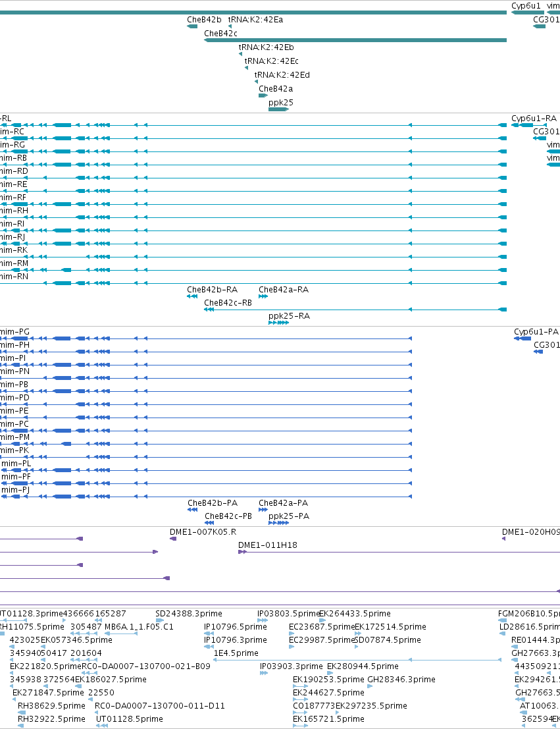Click the RH32922.5prime EST label
Screen dimensions: 560x729
click(x=51, y=719)
